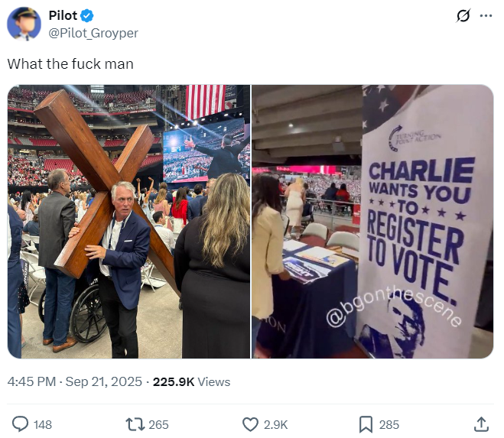Image resolution: width=504 pixels, height=438 pixels.
Task: Open the Pilot profile avatar
Action: tap(24, 24)
